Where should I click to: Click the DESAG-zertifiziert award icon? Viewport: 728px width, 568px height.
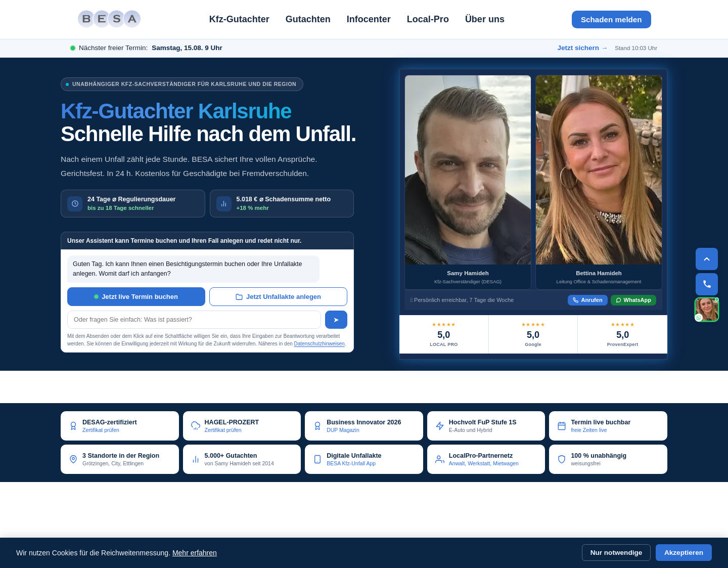73,426
